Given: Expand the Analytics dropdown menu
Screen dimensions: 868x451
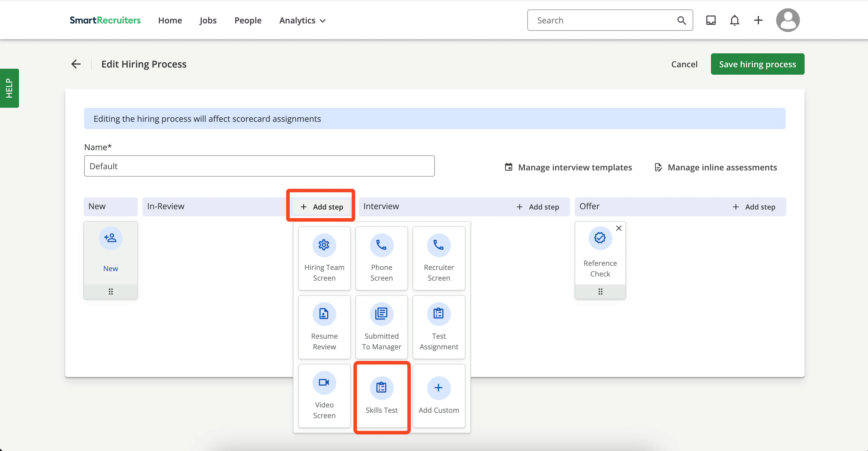Looking at the screenshot, I should click(302, 20).
